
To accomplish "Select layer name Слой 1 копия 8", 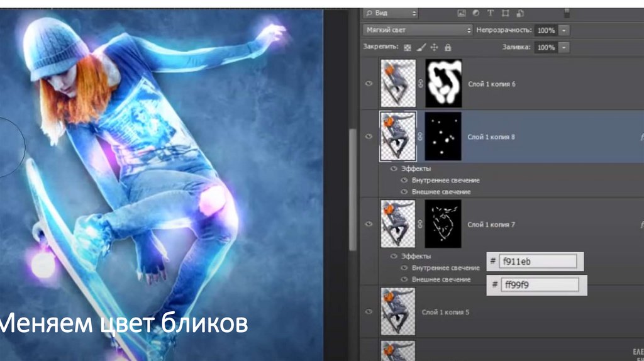I will pyautogui.click(x=491, y=136).
